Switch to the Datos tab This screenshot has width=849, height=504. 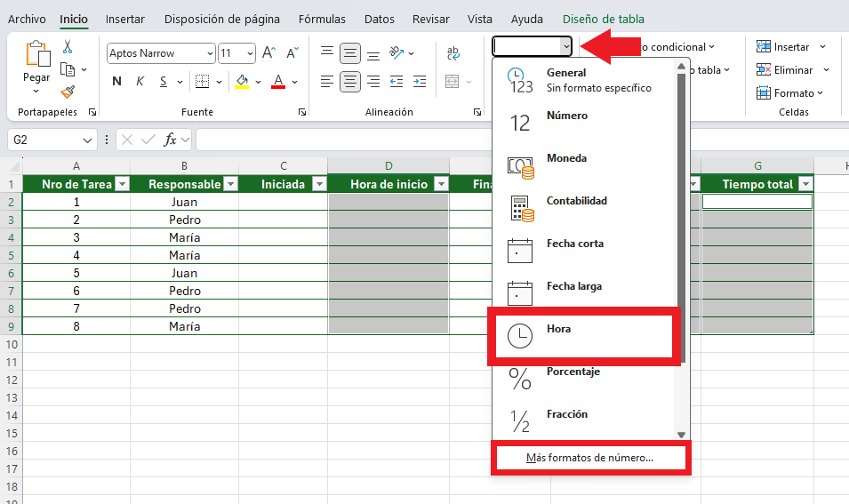point(379,19)
